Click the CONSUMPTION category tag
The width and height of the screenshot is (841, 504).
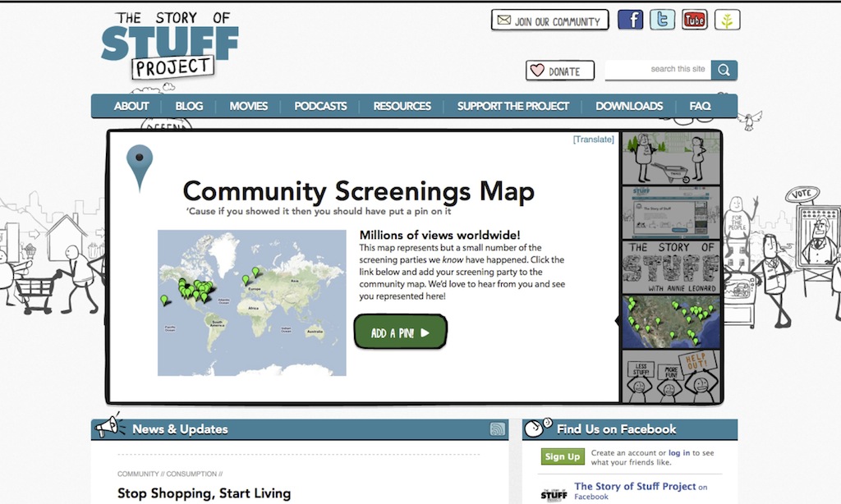[x=191, y=474]
